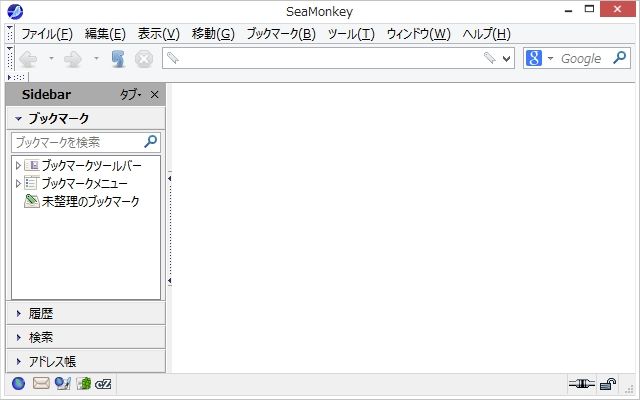Click the Google search engine icon
Image resolution: width=640 pixels, height=400 pixels.
tap(533, 58)
